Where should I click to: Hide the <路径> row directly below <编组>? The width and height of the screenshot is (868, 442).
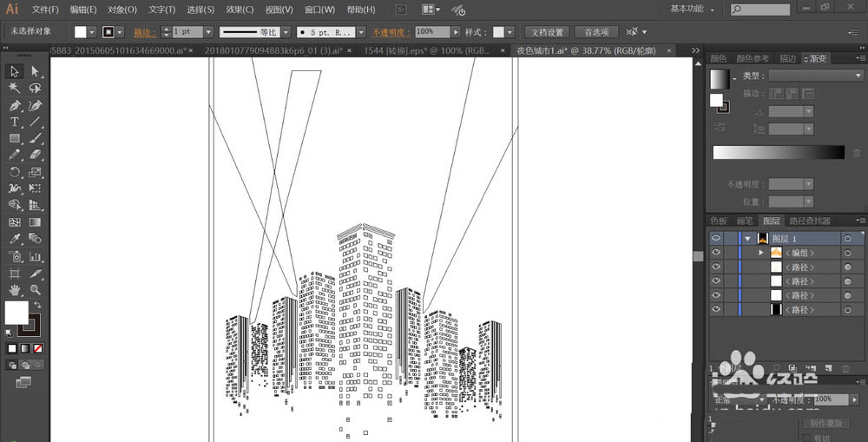pyautogui.click(x=716, y=267)
